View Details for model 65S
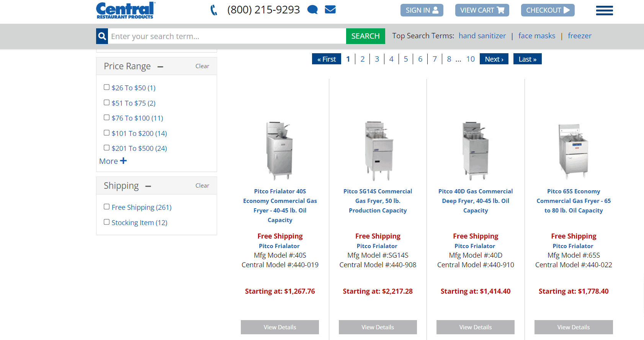The width and height of the screenshot is (644, 340). (x=574, y=327)
